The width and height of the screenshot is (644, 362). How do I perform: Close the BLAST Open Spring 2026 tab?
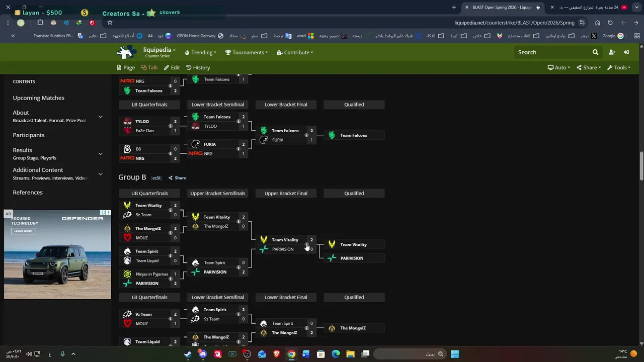coord(466,7)
